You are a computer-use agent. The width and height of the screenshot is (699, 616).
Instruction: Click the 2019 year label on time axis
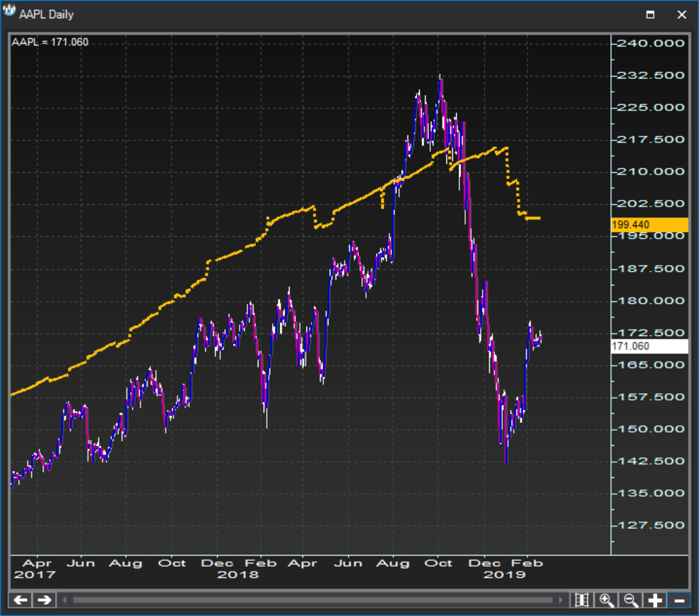[x=505, y=575]
